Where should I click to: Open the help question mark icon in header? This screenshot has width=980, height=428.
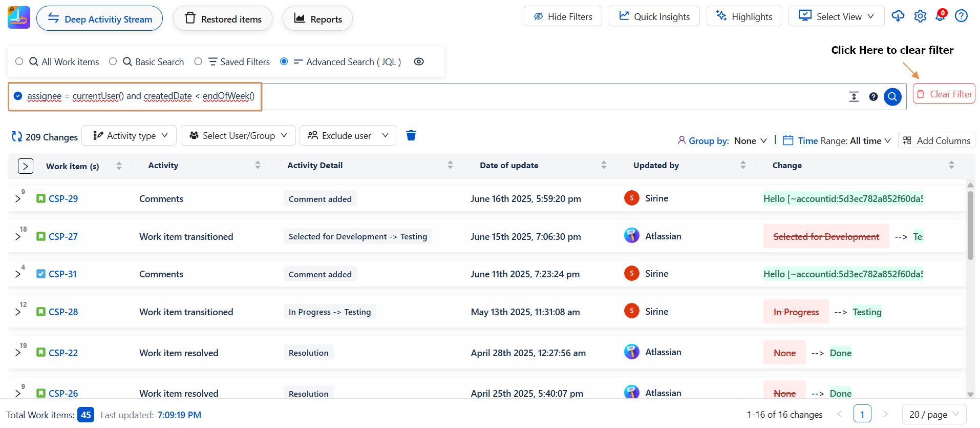pyautogui.click(x=961, y=16)
